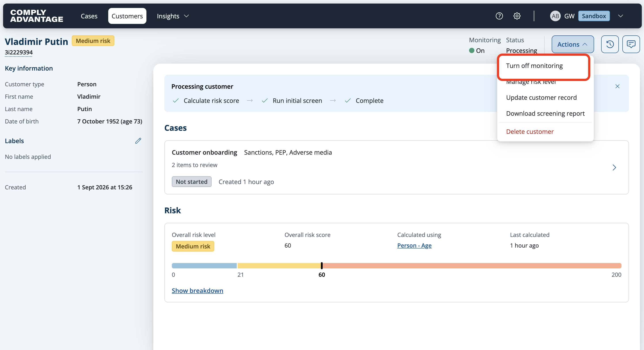This screenshot has width=644, height=350.
Task: Open the Person - Age link
Action: 414,245
